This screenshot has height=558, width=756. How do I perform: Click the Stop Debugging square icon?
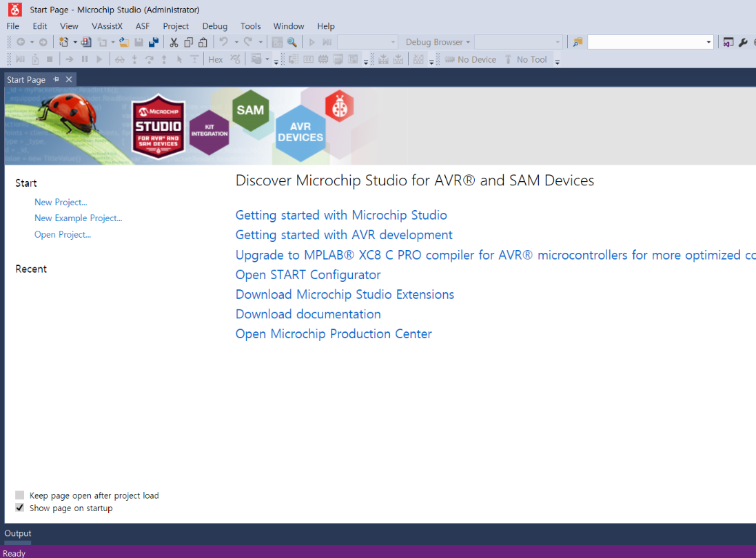(50, 59)
